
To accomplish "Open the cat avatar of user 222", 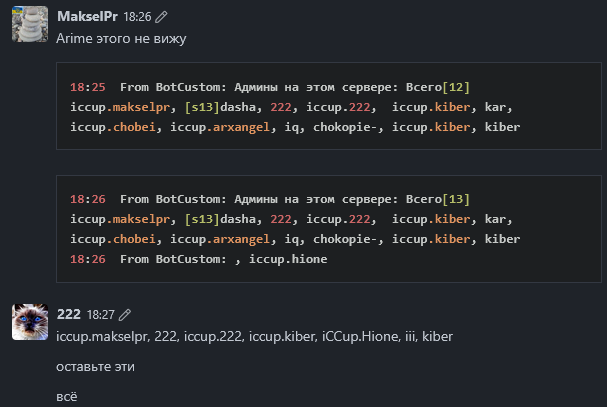I will 30,322.
